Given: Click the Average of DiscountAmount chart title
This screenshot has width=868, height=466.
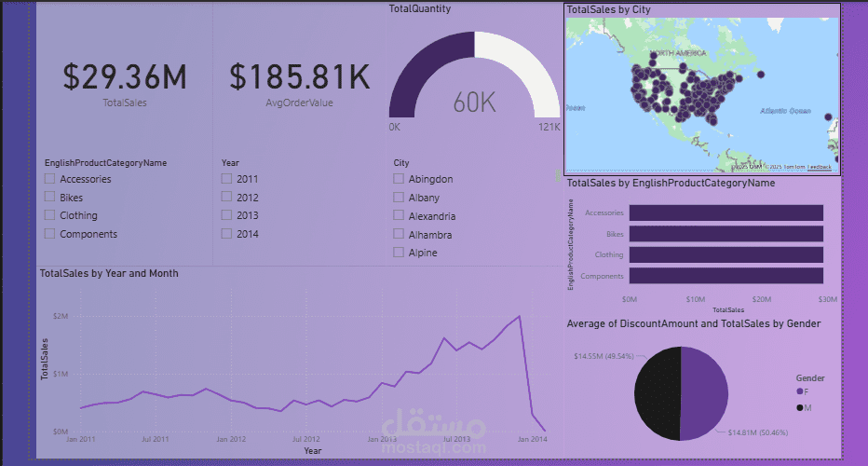Looking at the screenshot, I should tap(694, 323).
